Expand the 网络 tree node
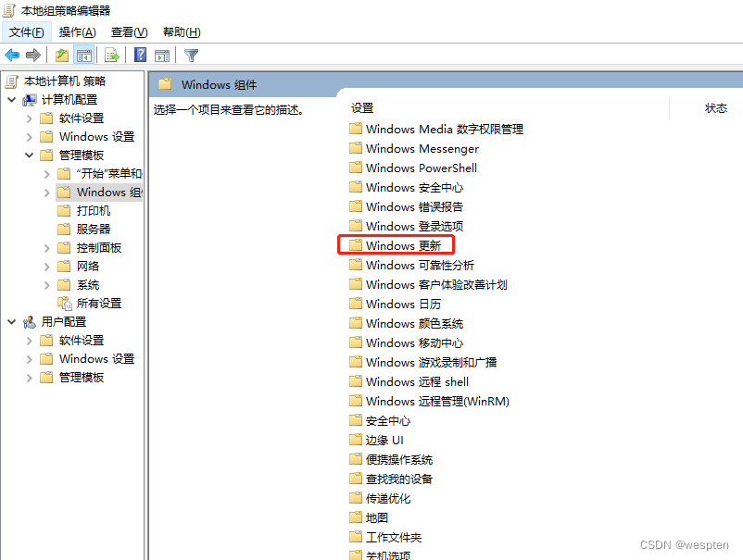743x560 pixels. coord(47,266)
